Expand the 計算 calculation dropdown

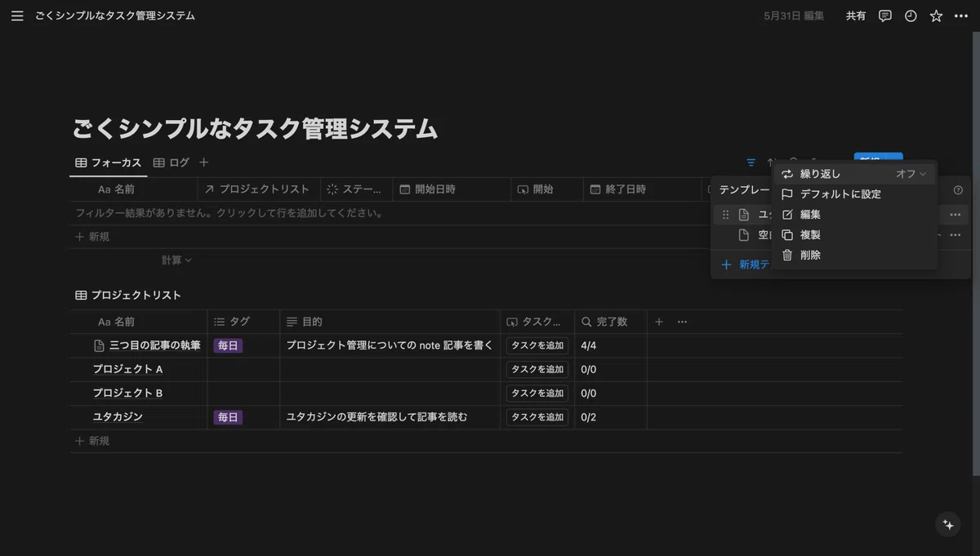(x=176, y=260)
